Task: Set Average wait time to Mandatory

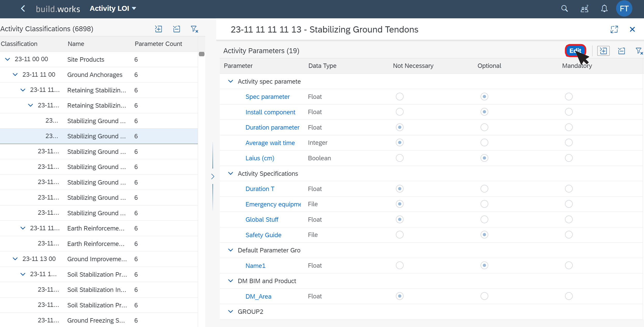Action: point(569,142)
